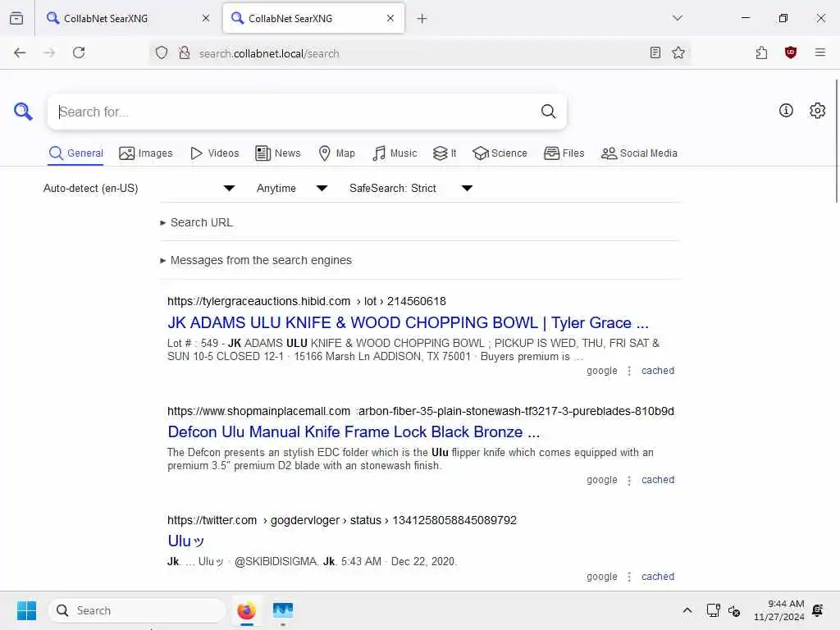The width and height of the screenshot is (840, 630).
Task: Select the Files search category
Action: [564, 153]
